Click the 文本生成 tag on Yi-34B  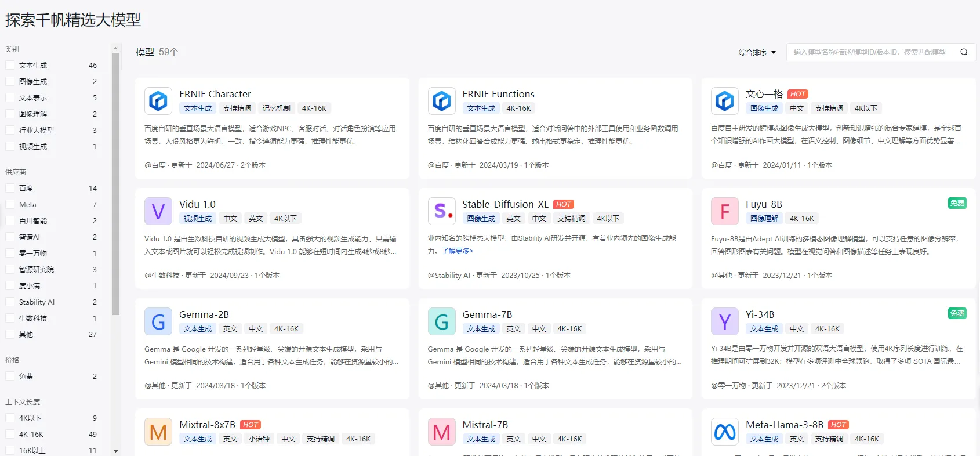point(764,329)
